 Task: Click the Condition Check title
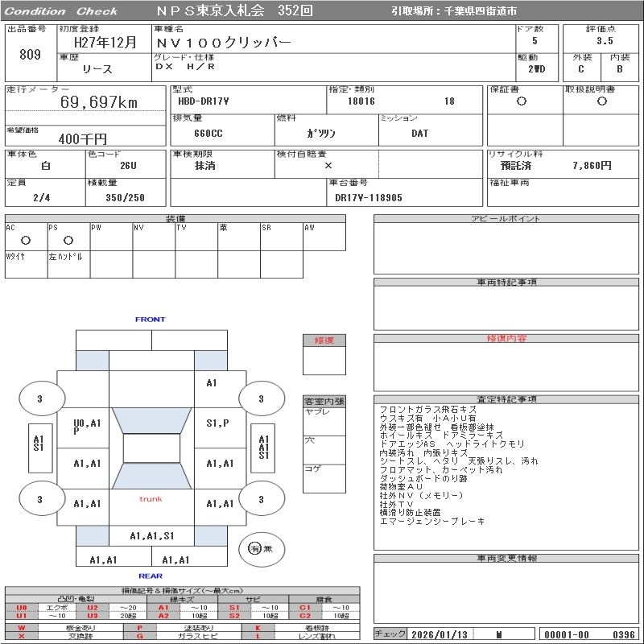(60, 11)
